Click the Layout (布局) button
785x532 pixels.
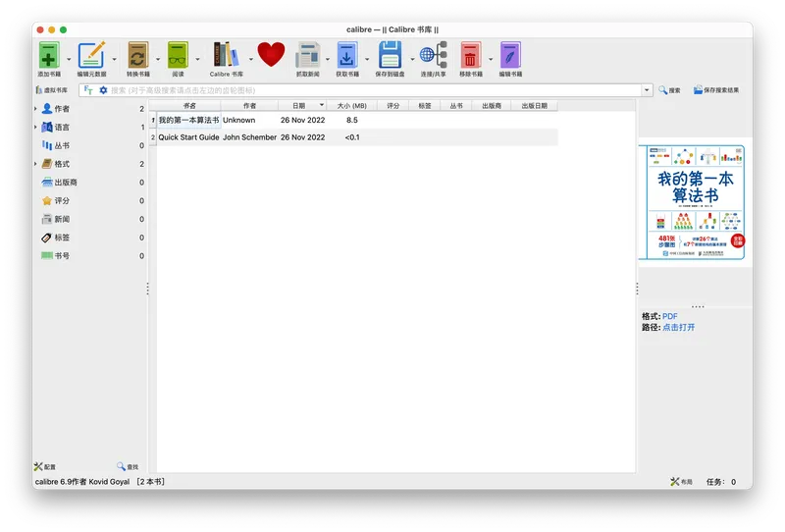tap(681, 482)
